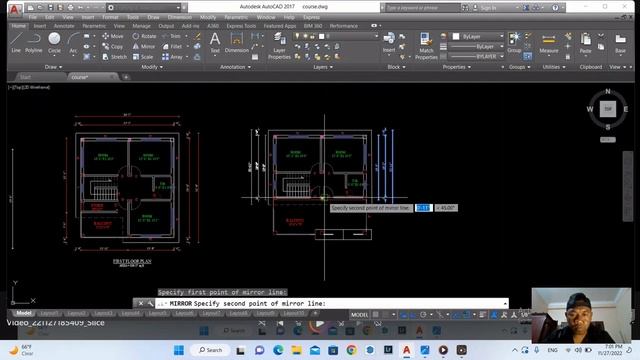Click the command line customize wrench icon
This screenshot has width=640, height=360.
[150, 303]
